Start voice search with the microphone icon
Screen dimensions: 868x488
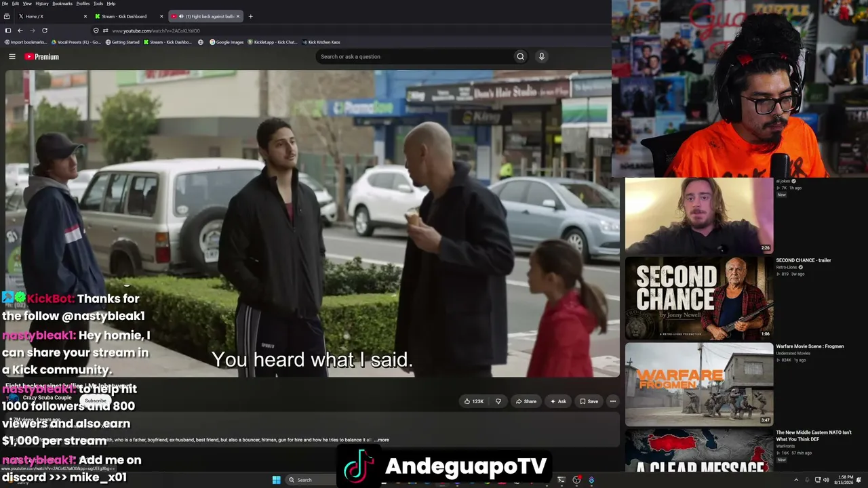click(x=541, y=57)
